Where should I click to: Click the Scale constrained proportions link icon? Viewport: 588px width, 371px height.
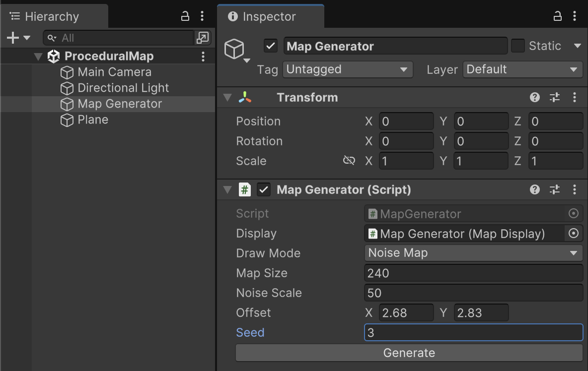[349, 161]
